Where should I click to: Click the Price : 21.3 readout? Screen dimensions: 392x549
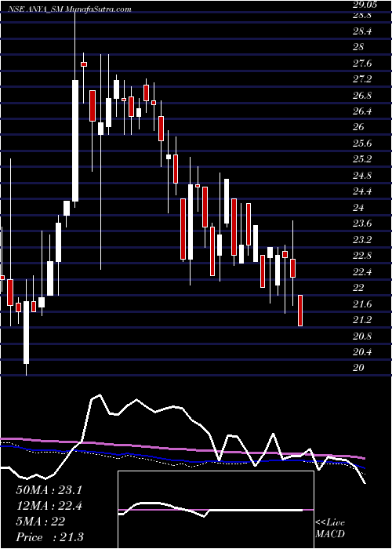pyautogui.click(x=49, y=537)
